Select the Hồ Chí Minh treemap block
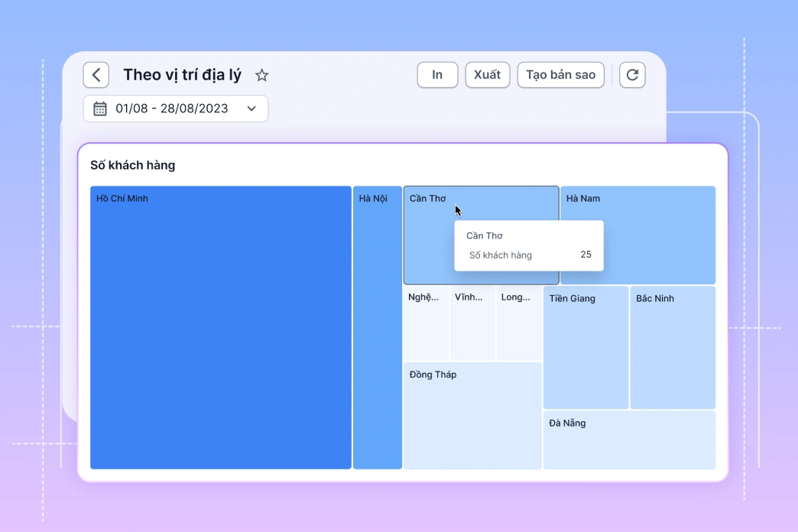This screenshot has width=798, height=532. (x=221, y=329)
